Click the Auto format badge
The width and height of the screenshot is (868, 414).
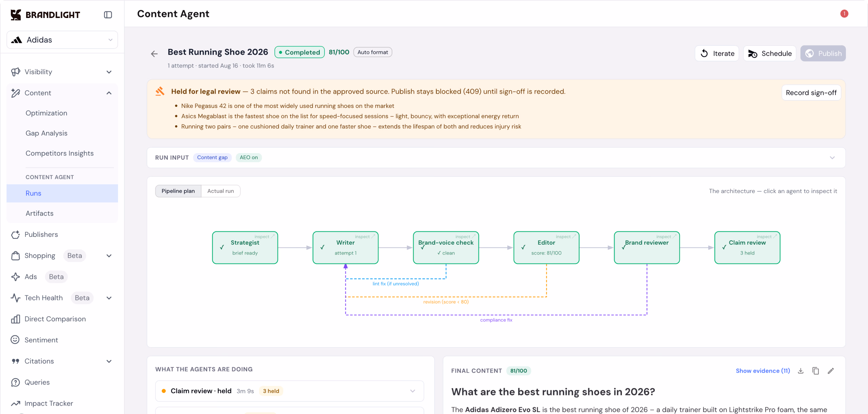coord(373,52)
